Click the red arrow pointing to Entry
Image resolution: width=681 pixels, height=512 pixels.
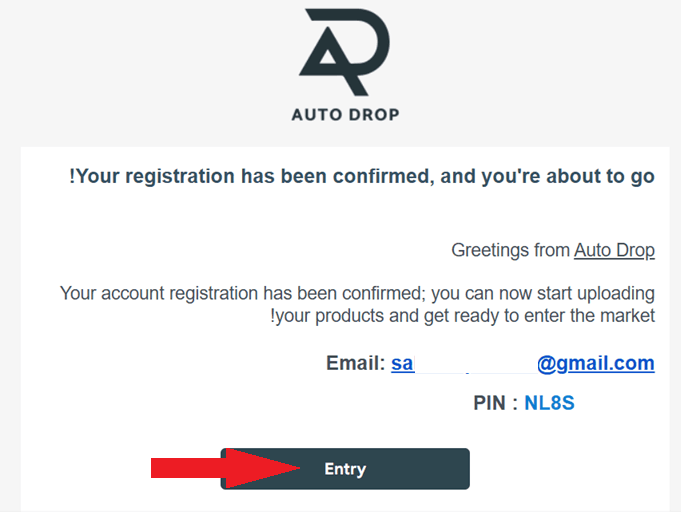pyautogui.click(x=224, y=468)
